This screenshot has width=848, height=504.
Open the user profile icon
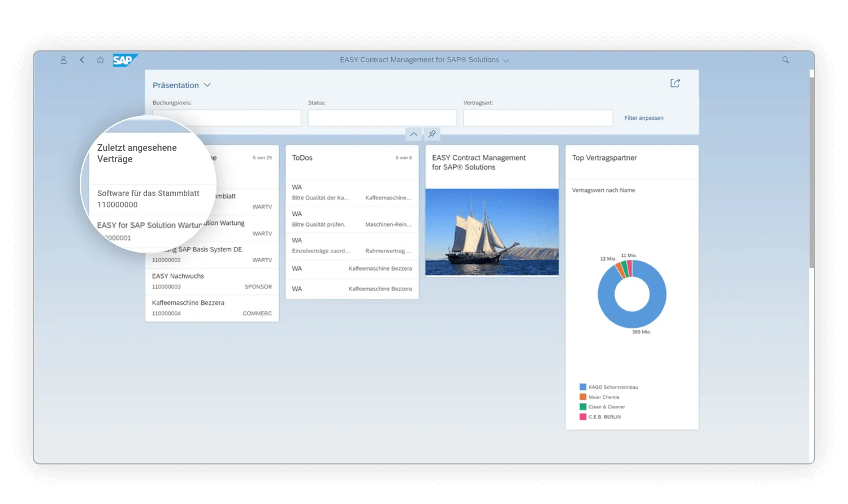(x=63, y=60)
